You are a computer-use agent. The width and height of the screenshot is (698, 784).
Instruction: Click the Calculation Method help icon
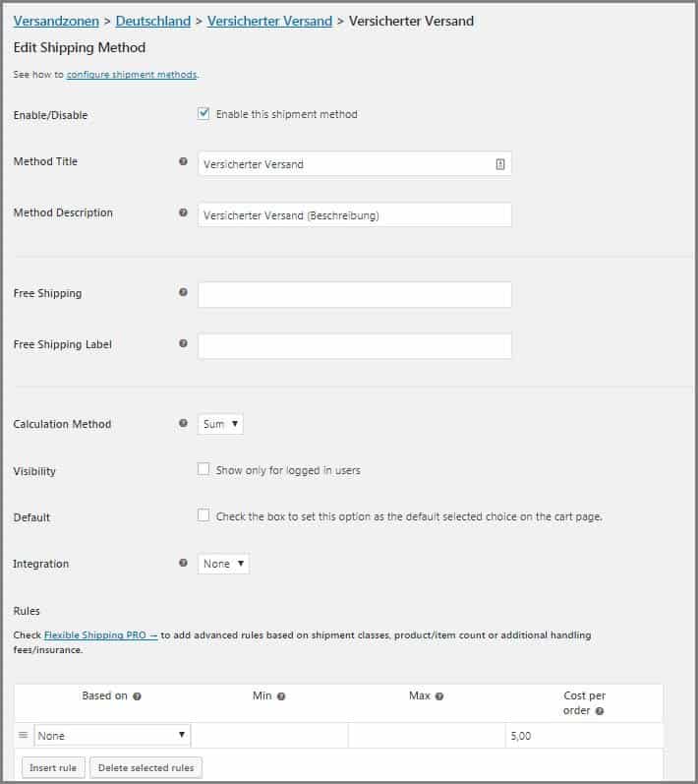[x=183, y=424]
